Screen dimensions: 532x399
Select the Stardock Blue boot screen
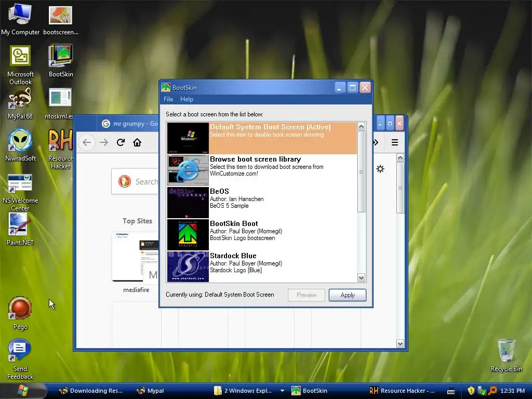[262, 267]
